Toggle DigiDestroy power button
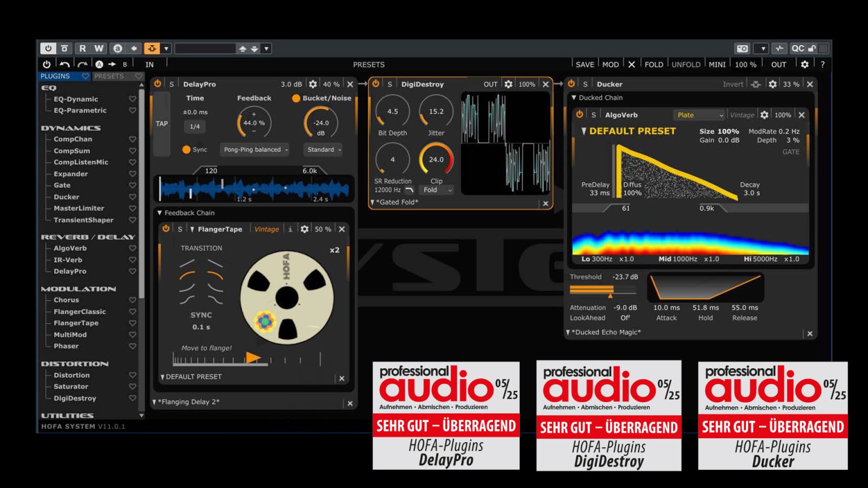The width and height of the screenshot is (868, 488). pyautogui.click(x=376, y=84)
